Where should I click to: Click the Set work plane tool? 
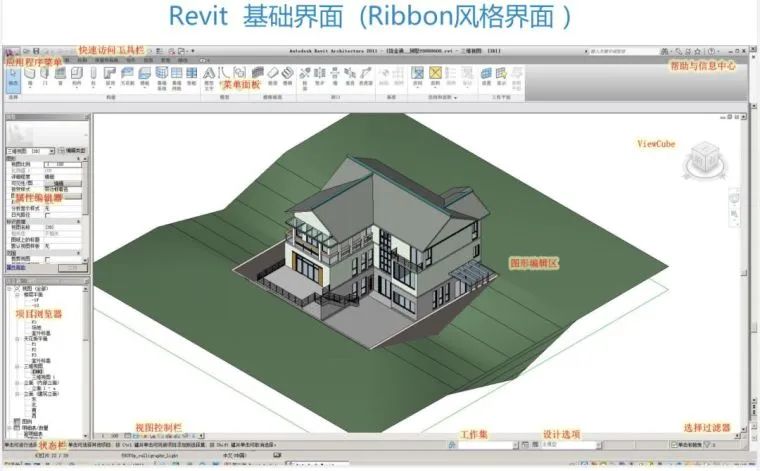point(486,77)
